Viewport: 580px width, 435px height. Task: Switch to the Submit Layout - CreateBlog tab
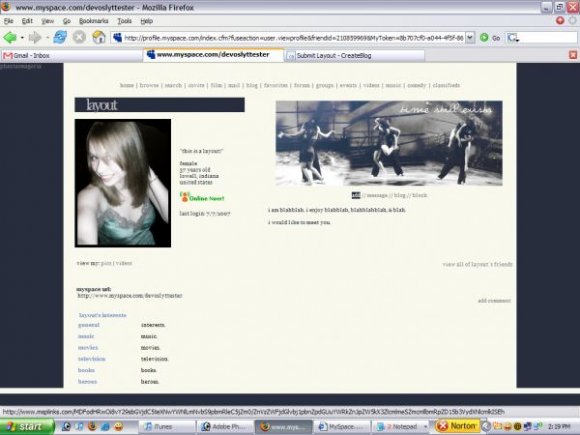coord(354,55)
